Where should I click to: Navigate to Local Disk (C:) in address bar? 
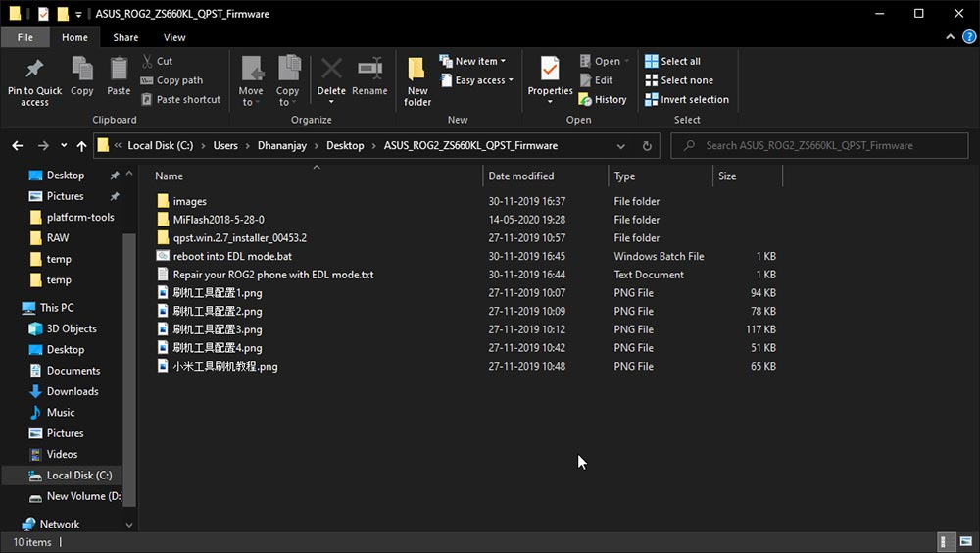click(160, 146)
